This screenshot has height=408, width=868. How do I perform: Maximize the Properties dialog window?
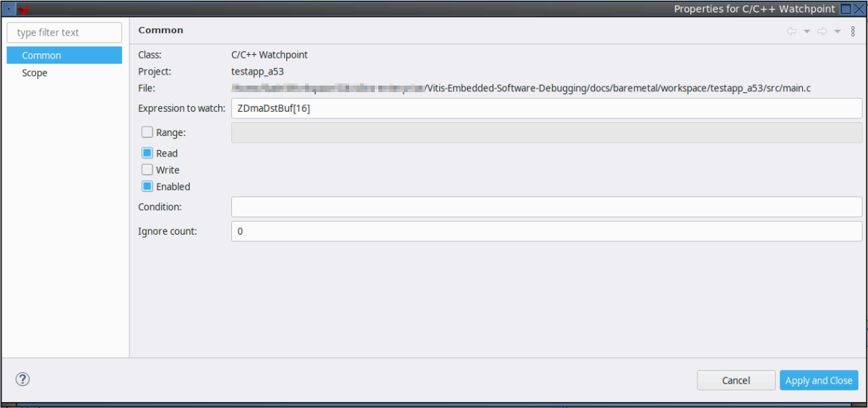click(846, 9)
